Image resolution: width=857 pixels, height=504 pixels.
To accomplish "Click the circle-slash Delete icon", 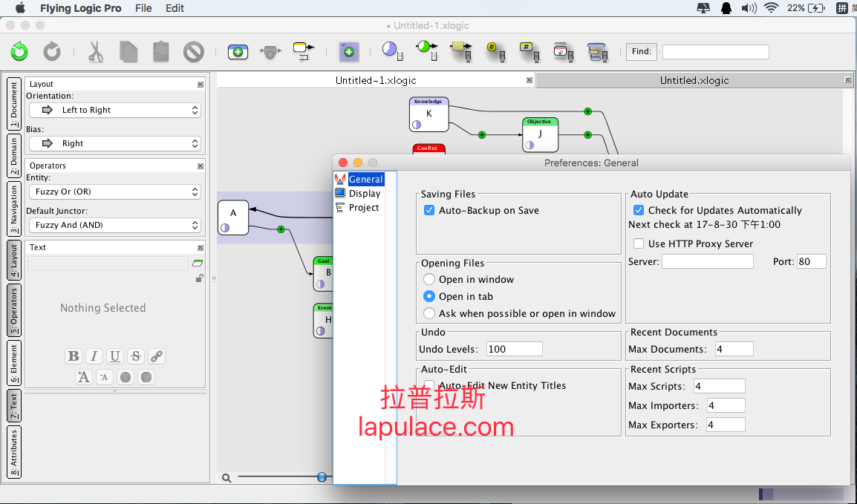I will 194,52.
